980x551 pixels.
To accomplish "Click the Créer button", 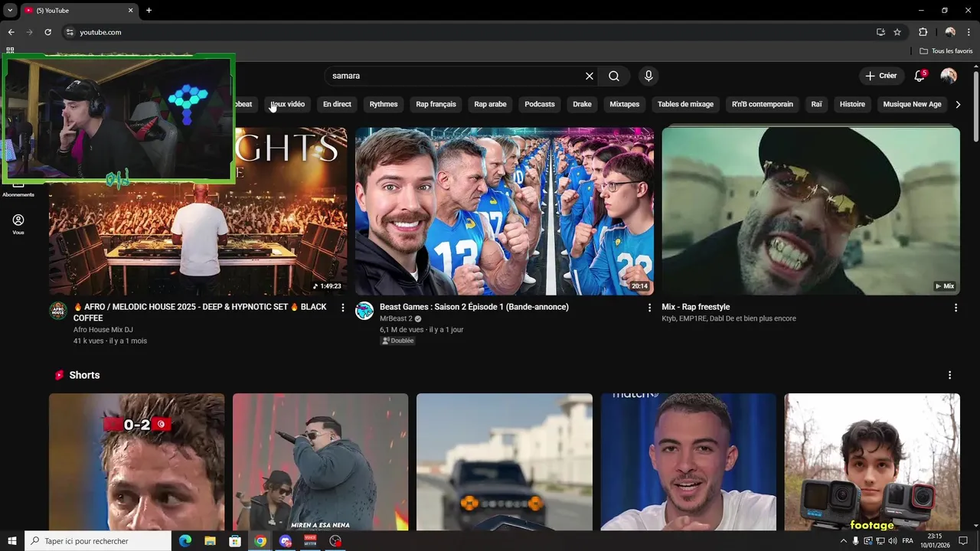I will pyautogui.click(x=880, y=76).
